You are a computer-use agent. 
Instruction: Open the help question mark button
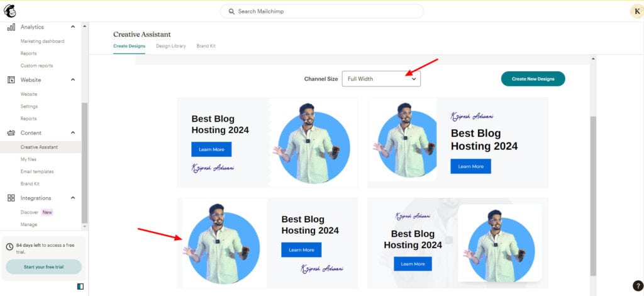coord(638,286)
